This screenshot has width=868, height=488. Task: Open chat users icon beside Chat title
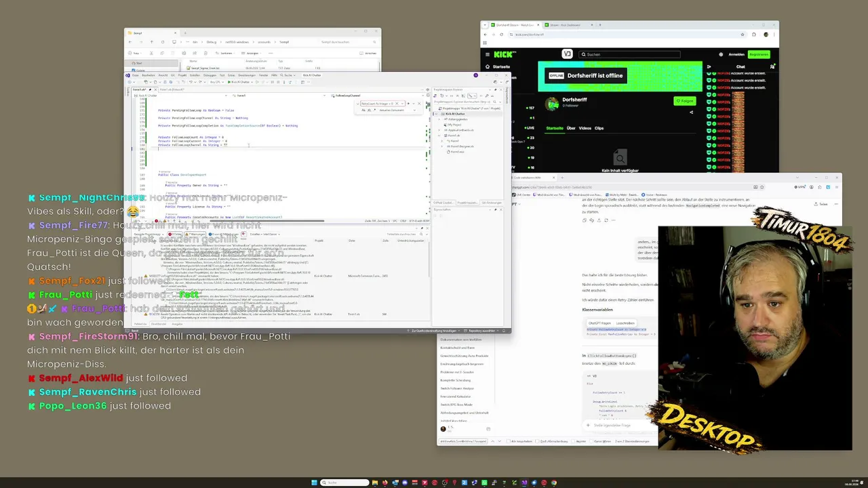[772, 66]
